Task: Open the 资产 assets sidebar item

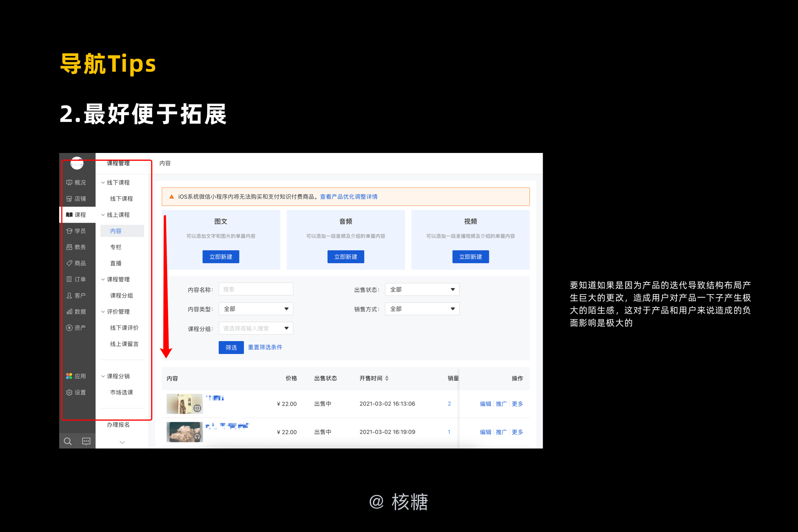Action: click(x=76, y=328)
